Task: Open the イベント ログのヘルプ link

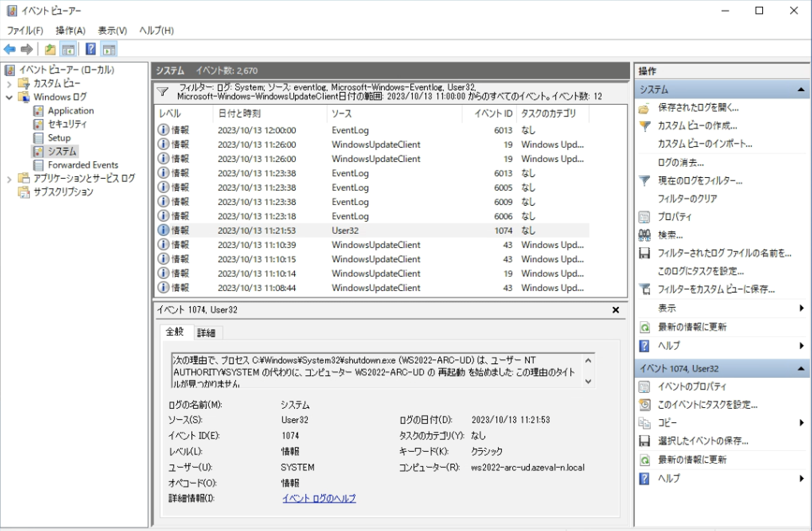Action: (319, 498)
